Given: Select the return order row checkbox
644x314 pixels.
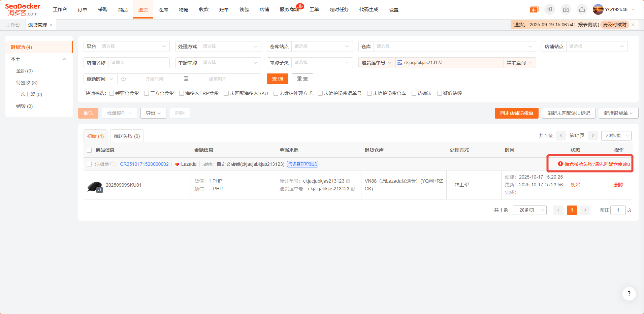Looking at the screenshot, I should (x=89, y=164).
